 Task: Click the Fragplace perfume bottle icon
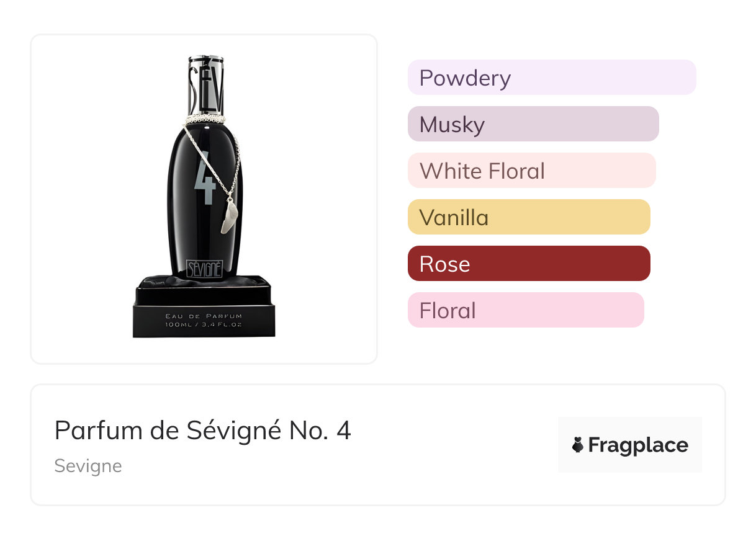[x=578, y=445]
